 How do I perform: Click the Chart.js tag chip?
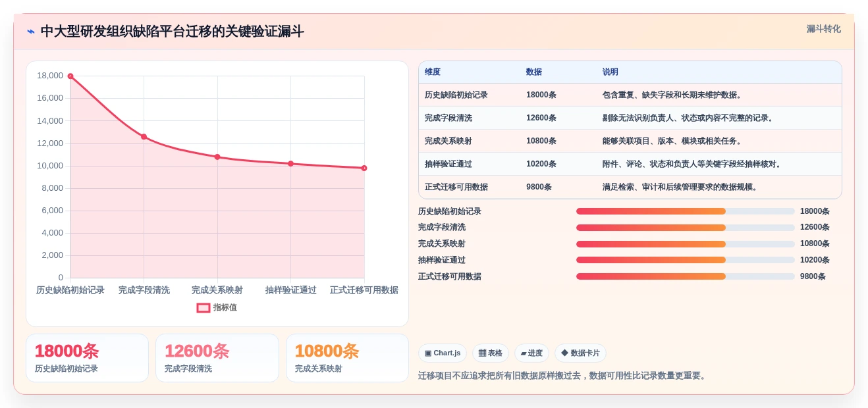point(443,353)
